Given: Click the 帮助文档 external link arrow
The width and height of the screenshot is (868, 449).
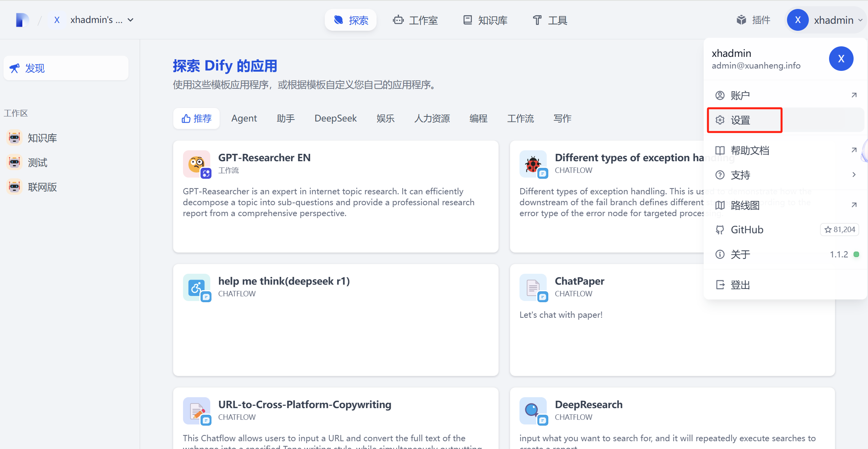Looking at the screenshot, I should pyautogui.click(x=854, y=150).
